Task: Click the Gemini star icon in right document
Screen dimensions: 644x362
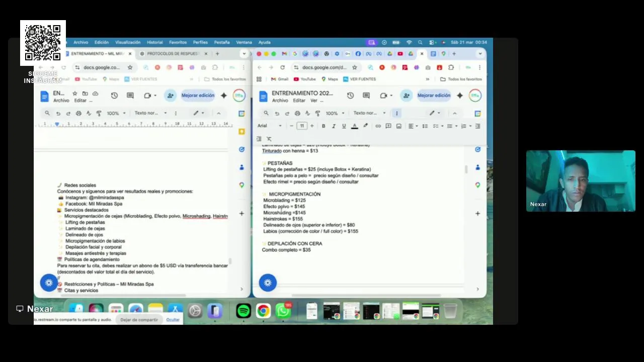Action: [460, 96]
